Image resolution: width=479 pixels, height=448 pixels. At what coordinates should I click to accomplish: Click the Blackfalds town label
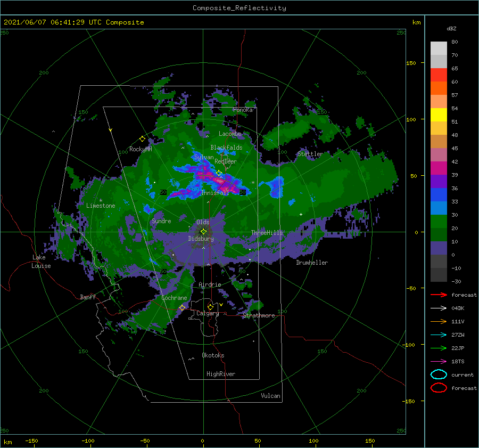tap(226, 148)
